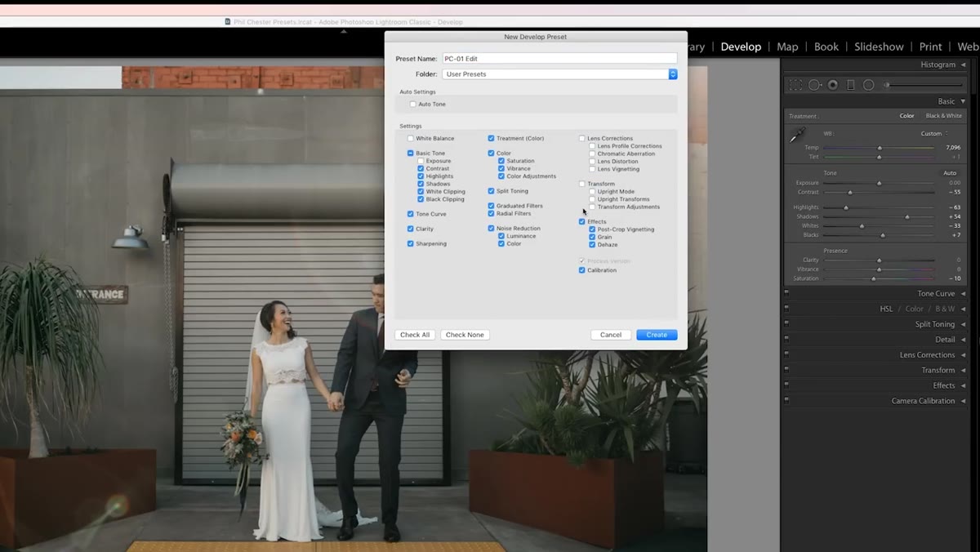Click the Temp value 7,096

pyautogui.click(x=953, y=148)
